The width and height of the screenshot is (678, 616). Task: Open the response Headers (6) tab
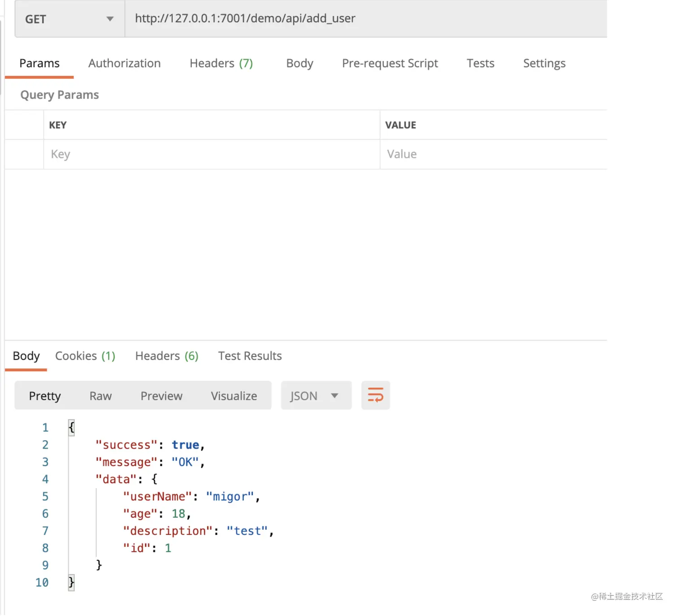167,356
